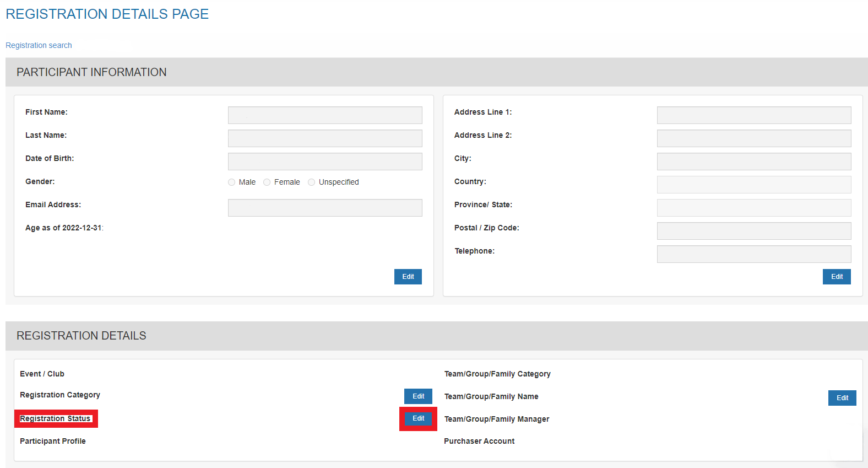Viewport: 868px width, 468px height.
Task: Click the Postal / Zip Code field
Action: [x=754, y=231]
